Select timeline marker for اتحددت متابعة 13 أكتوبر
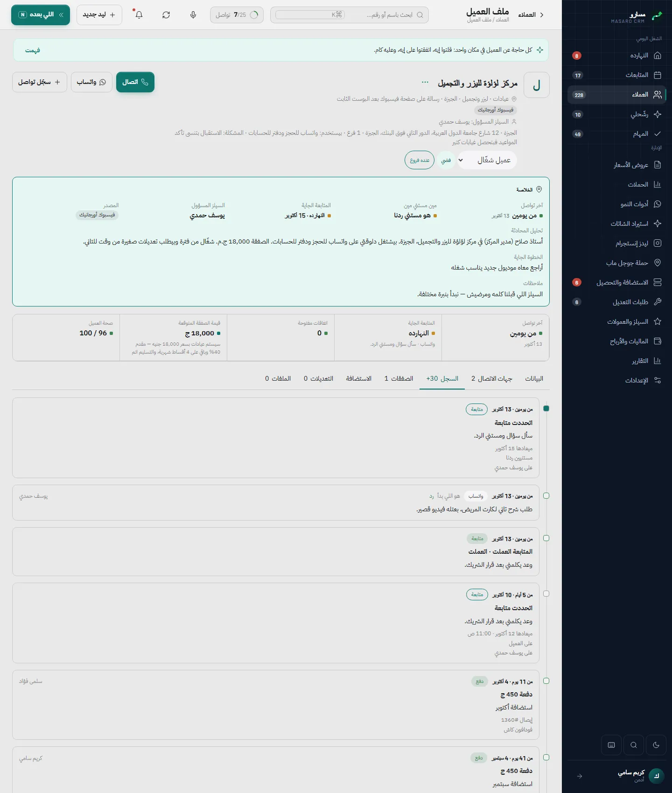Screen dimensions: 672x793 [x=546, y=409]
